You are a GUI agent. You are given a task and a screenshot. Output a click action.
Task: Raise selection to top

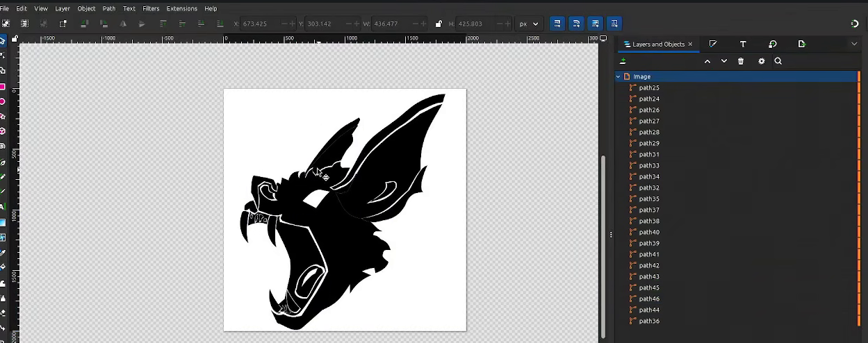(x=163, y=23)
